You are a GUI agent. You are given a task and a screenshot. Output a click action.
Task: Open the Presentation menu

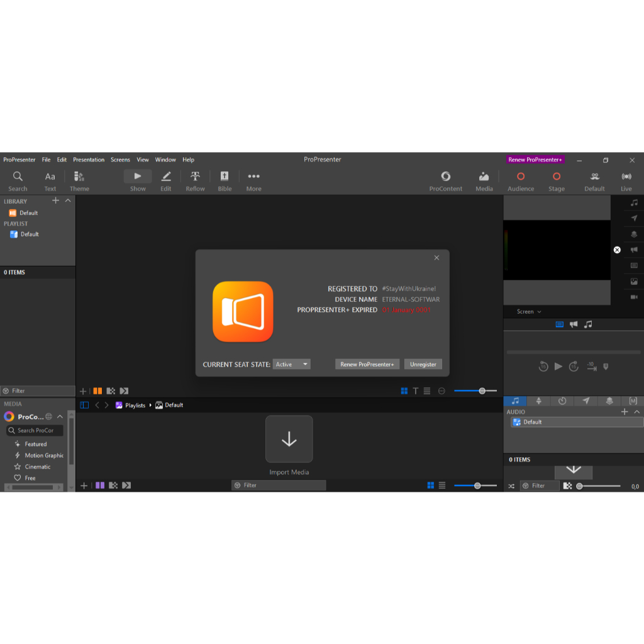point(89,160)
